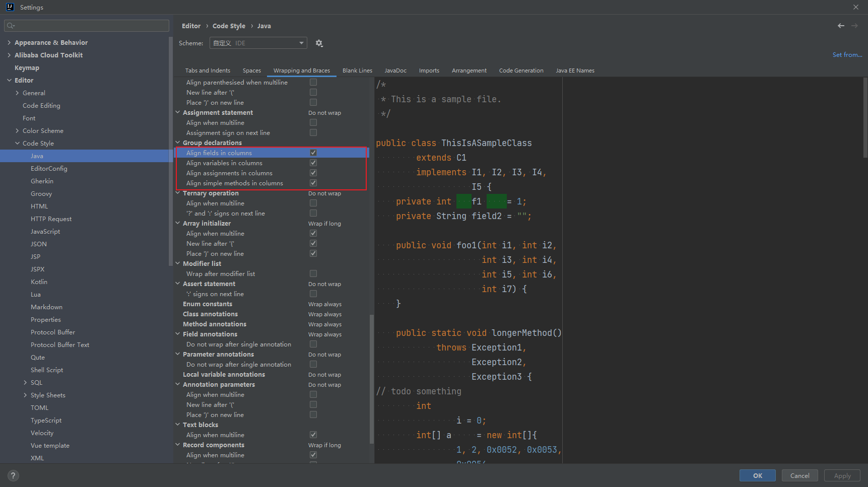This screenshot has height=487, width=868.
Task: Change Array initializer Wrap if long value
Action: pyautogui.click(x=324, y=224)
